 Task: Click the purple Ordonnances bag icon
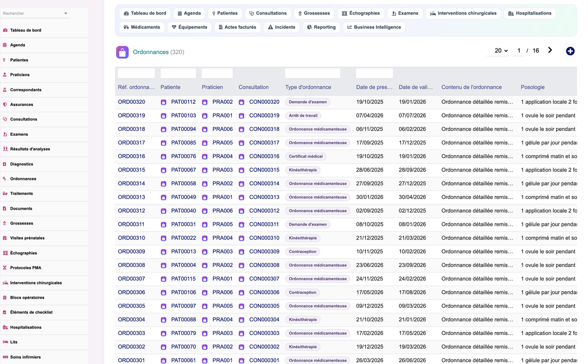122,52
